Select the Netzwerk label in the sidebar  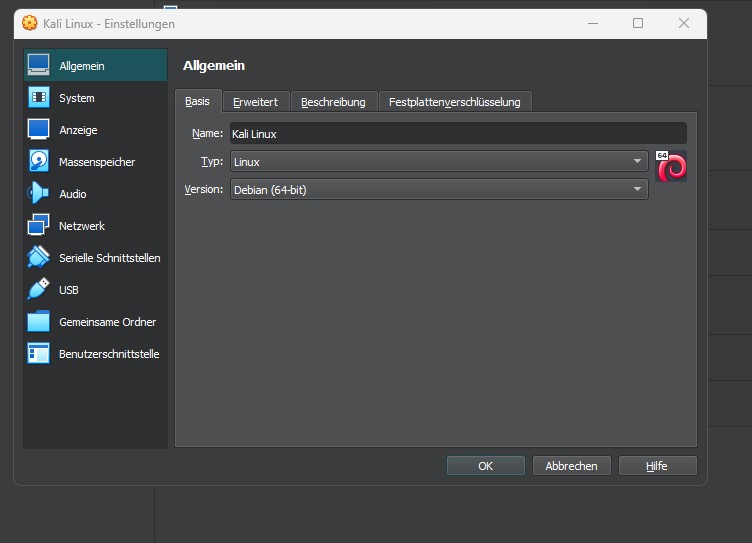tap(82, 226)
